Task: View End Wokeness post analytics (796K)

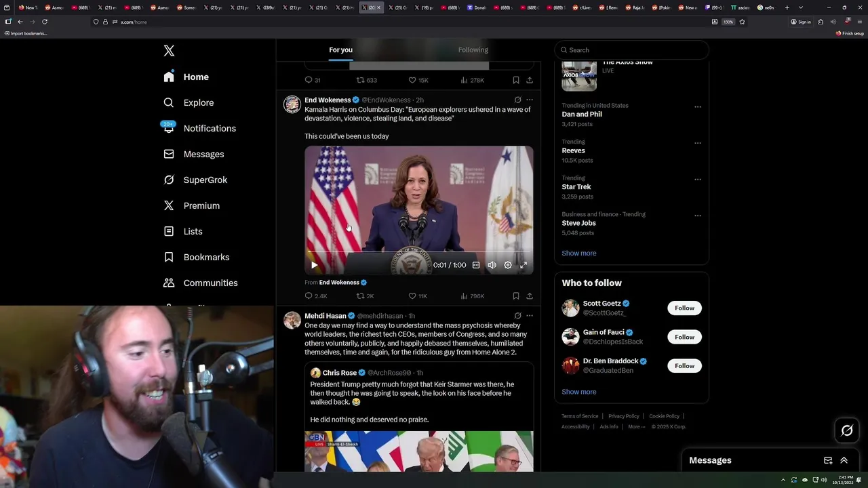Action: click(472, 296)
